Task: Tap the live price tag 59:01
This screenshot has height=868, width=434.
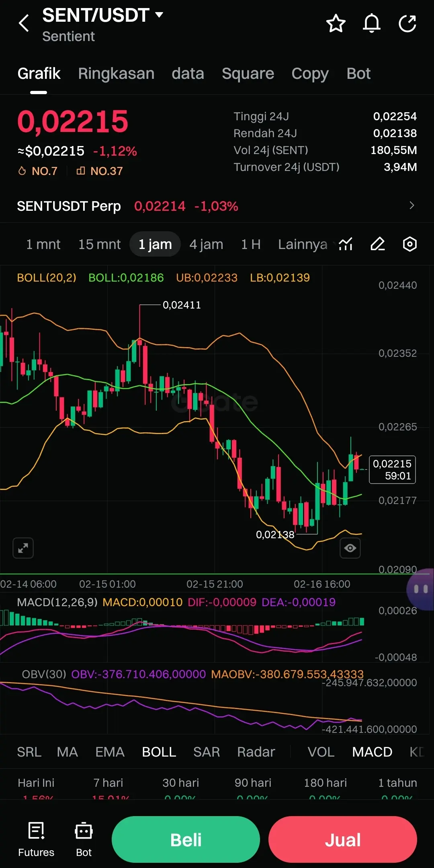Action: pyautogui.click(x=392, y=470)
